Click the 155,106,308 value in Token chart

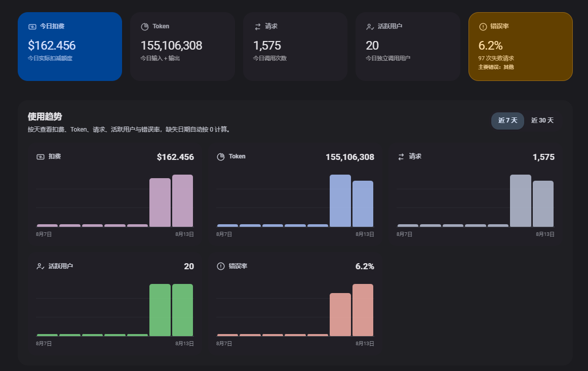pos(350,157)
